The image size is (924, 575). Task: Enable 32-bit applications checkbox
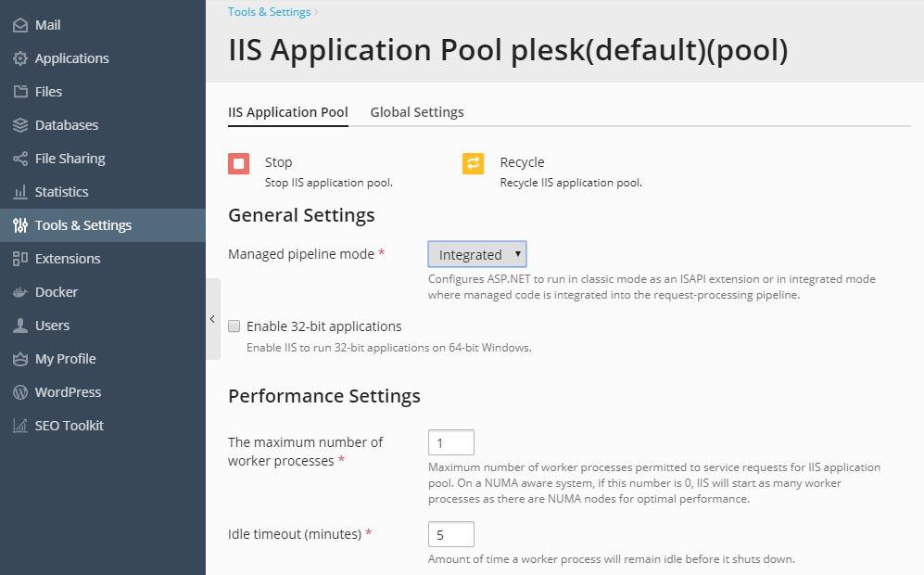(x=234, y=326)
